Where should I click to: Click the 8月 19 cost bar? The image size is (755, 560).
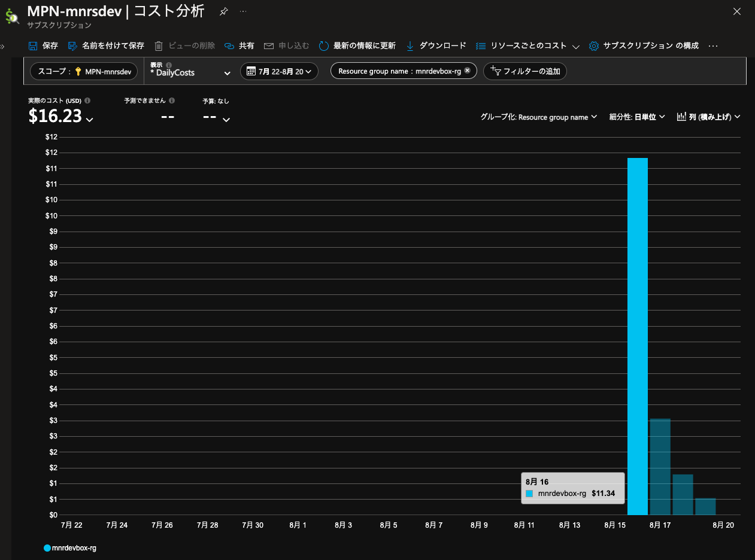(705, 506)
